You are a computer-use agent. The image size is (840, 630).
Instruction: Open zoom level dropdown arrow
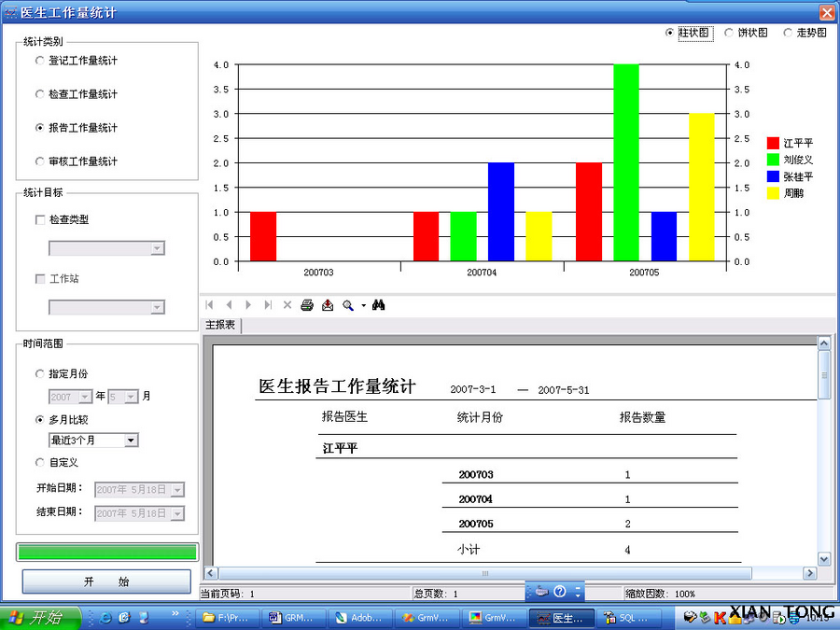tap(364, 305)
